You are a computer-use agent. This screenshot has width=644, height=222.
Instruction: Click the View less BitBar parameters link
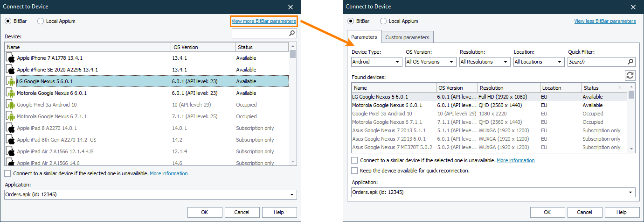[x=605, y=21]
